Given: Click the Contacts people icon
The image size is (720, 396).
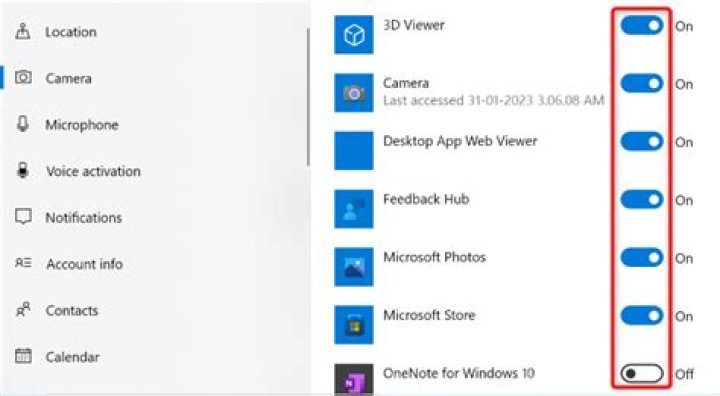Looking at the screenshot, I should (23, 310).
